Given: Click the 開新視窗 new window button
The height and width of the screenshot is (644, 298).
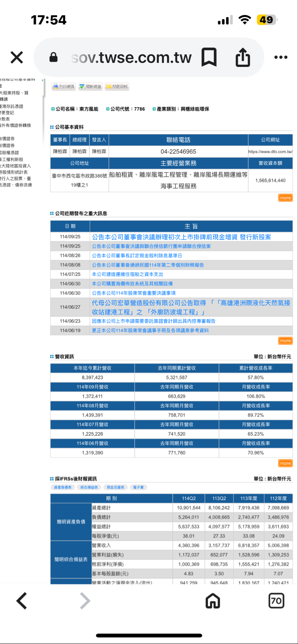Looking at the screenshot, I should [x=90, y=87].
